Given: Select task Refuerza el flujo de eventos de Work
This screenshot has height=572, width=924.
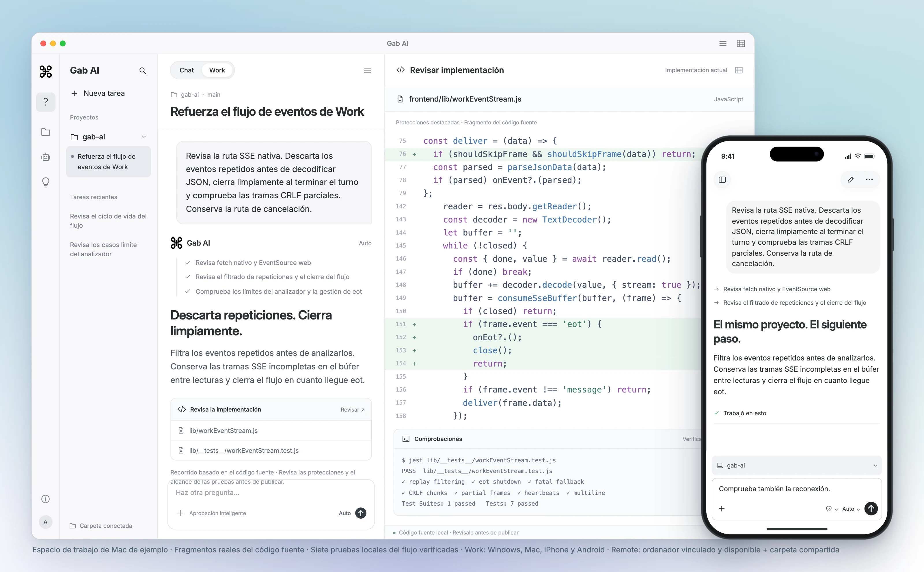Looking at the screenshot, I should pyautogui.click(x=108, y=162).
